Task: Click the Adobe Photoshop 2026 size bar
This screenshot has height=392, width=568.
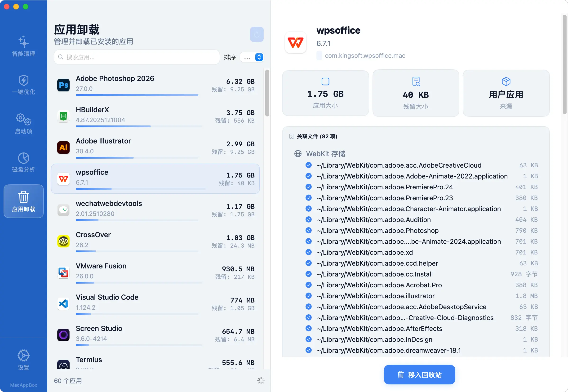Action: pyautogui.click(x=137, y=95)
